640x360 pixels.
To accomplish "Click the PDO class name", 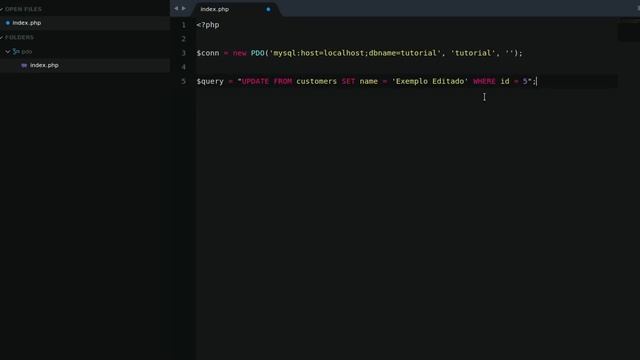I will (x=258, y=53).
